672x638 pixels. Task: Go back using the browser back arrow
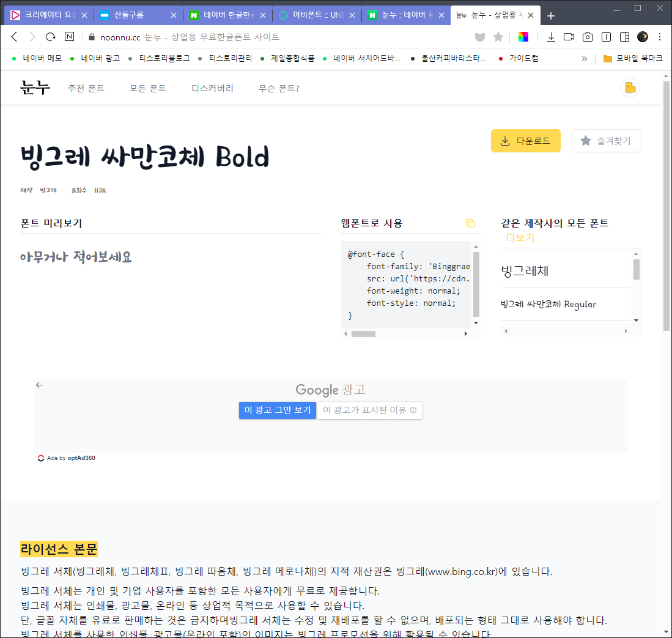pyautogui.click(x=14, y=37)
